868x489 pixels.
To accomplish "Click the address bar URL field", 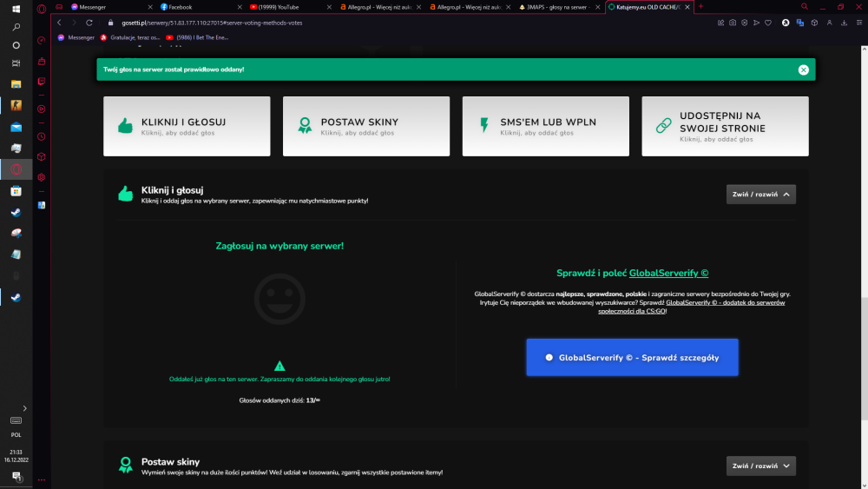I will click(410, 23).
